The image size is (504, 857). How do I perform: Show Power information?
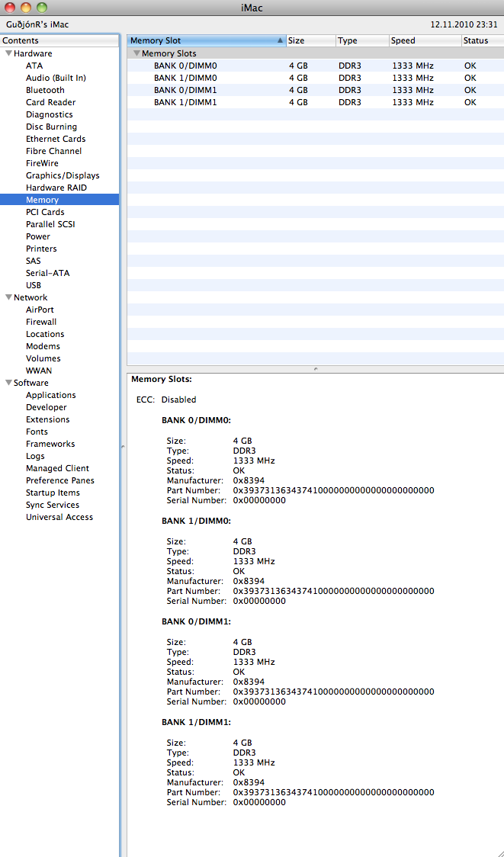pos(37,236)
